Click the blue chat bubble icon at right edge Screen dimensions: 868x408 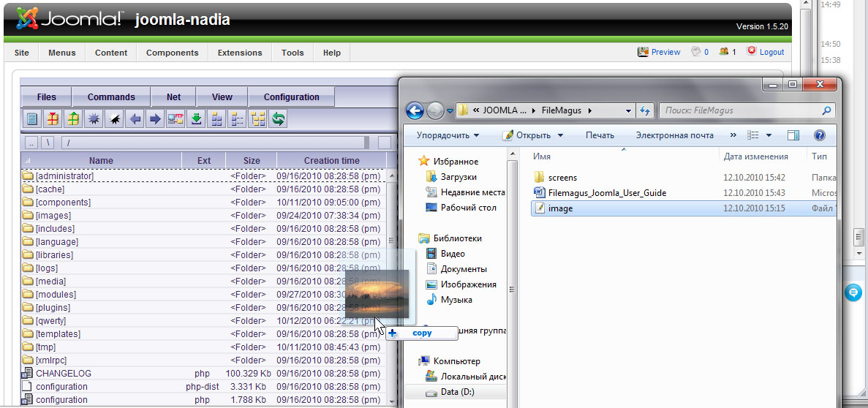tap(854, 292)
